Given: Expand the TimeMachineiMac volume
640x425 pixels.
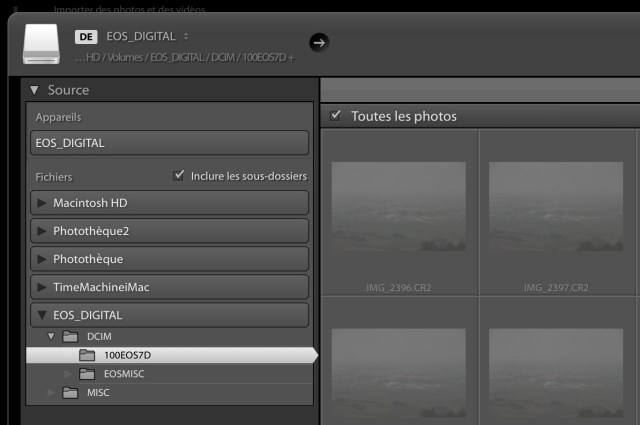Looking at the screenshot, I should click(x=42, y=287).
